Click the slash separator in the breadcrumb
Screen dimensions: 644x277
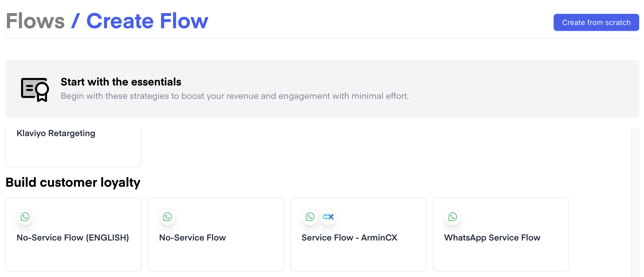click(76, 21)
